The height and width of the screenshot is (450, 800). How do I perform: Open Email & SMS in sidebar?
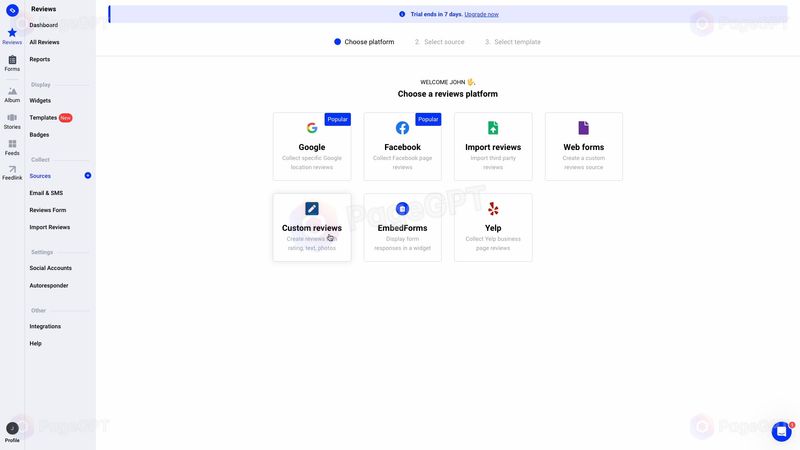(46, 193)
